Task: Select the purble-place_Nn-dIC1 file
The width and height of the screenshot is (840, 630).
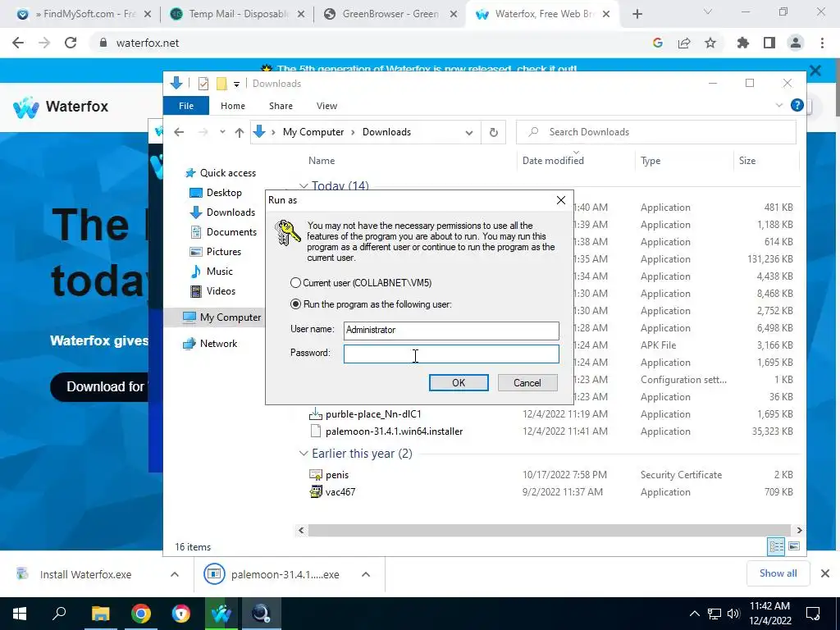Action: [373, 414]
